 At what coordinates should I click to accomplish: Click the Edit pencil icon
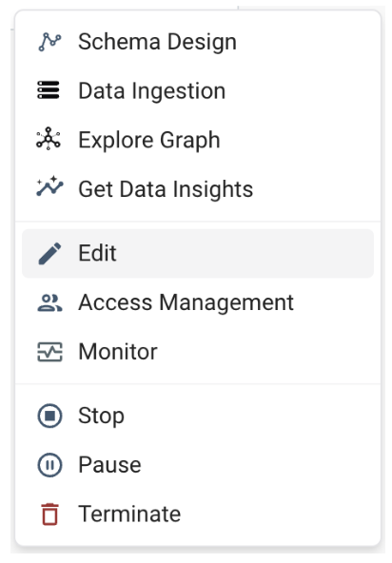click(x=49, y=254)
